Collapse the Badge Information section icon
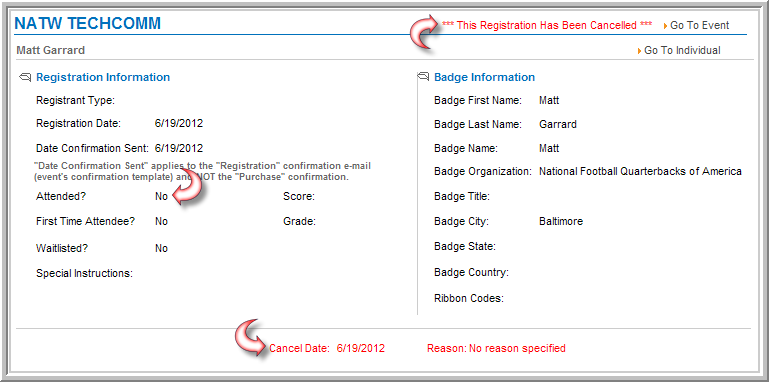The height and width of the screenshot is (382, 769). 423,77
